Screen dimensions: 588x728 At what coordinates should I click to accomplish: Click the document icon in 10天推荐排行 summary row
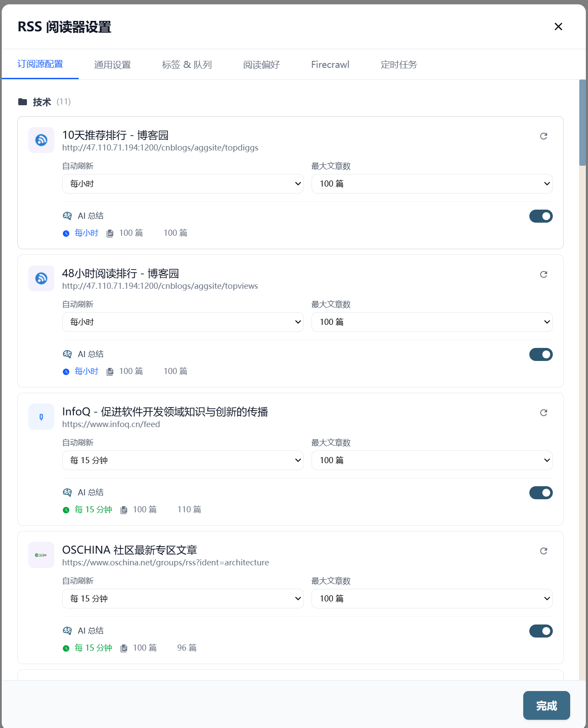pos(110,234)
